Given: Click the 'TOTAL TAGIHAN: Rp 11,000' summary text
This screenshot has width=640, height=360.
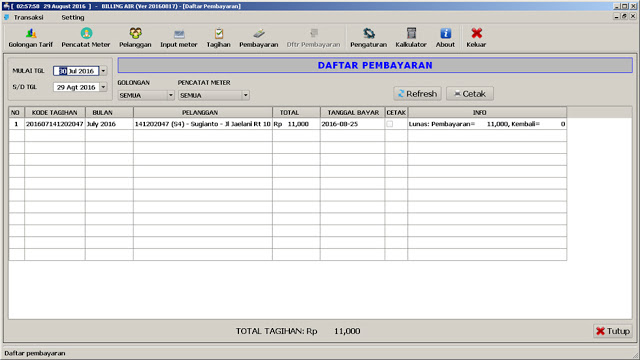Looking at the screenshot, I should [298, 331].
